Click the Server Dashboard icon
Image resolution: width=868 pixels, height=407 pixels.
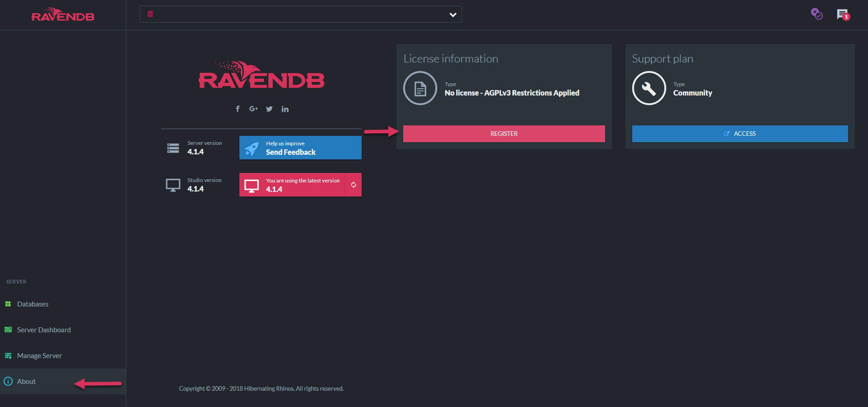pyautogui.click(x=8, y=330)
